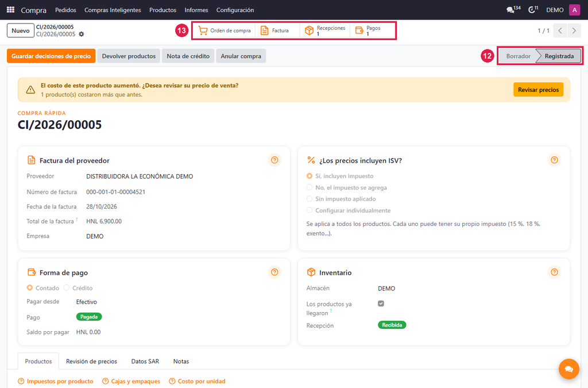Viewport: 588px width, 388px height.
Task: Go to next record arrow
Action: pos(574,31)
